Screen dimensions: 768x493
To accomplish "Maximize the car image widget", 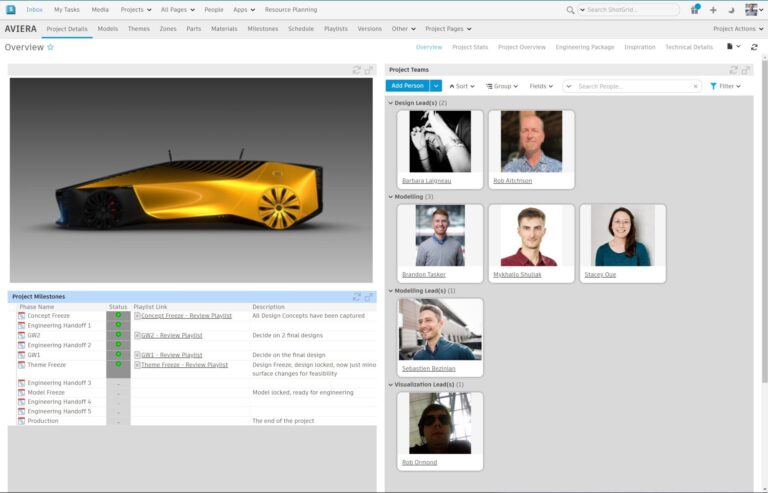I will coord(369,70).
